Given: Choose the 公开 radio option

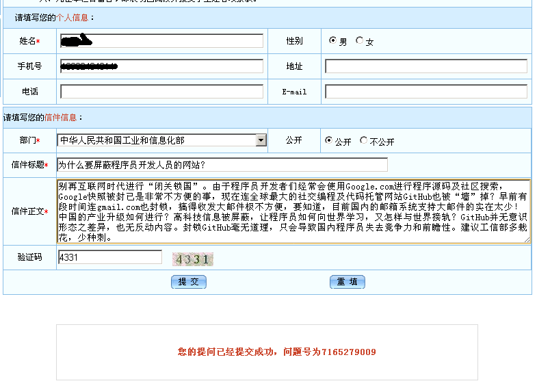Looking at the screenshot, I should coord(329,140).
